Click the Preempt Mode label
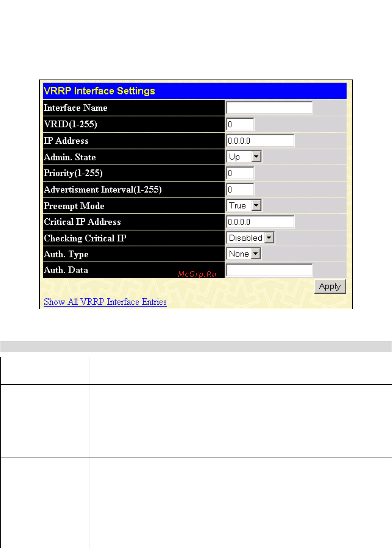This screenshot has height=548, width=392. (74, 206)
